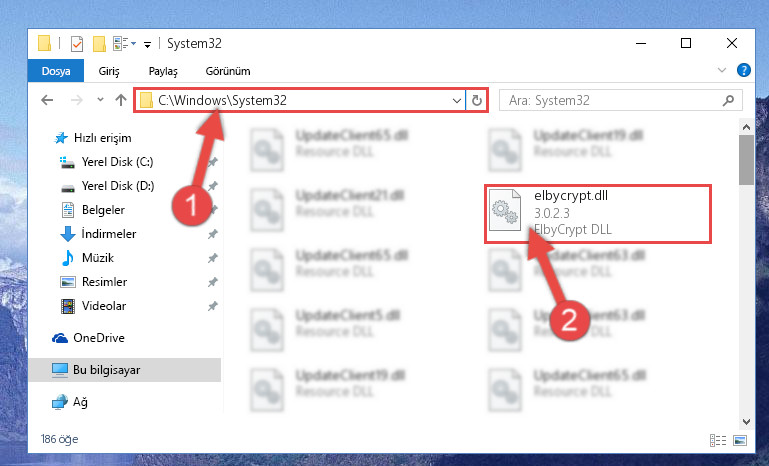Switch to details view layout icon
769x466 pixels.
(718, 440)
